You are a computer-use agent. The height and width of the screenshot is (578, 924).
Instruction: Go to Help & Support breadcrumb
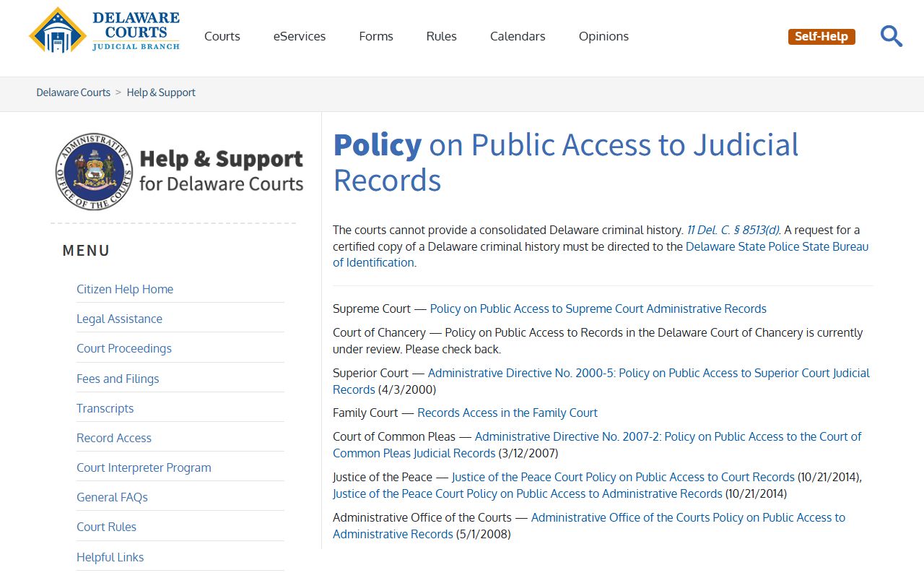click(x=161, y=92)
